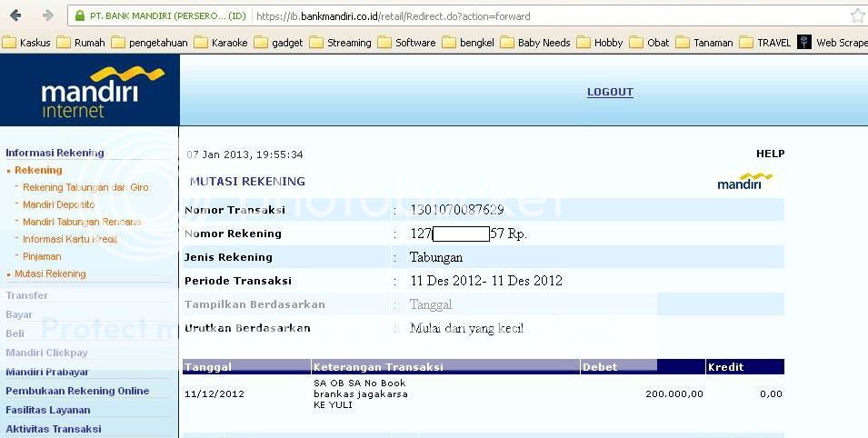Open Pembukaan Rekening Online menu
Viewport: 868px width, 438px height.
pos(77,391)
